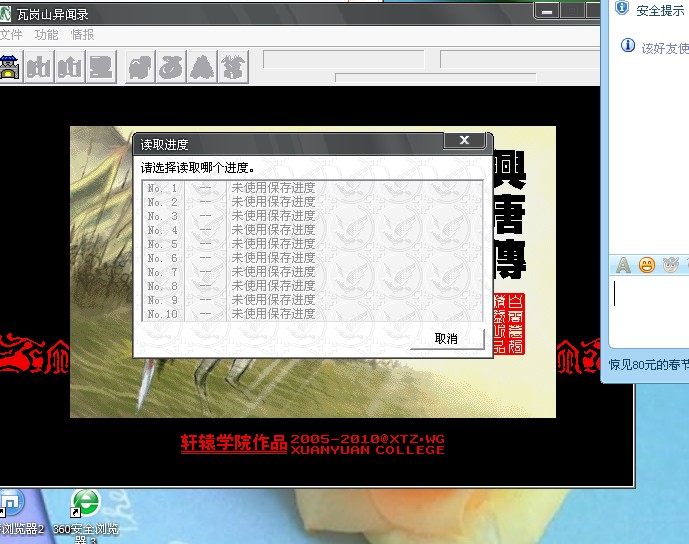Image resolution: width=689 pixels, height=544 pixels.
Task: Click the blue shield icon beside 安全提示
Action: tap(622, 7)
